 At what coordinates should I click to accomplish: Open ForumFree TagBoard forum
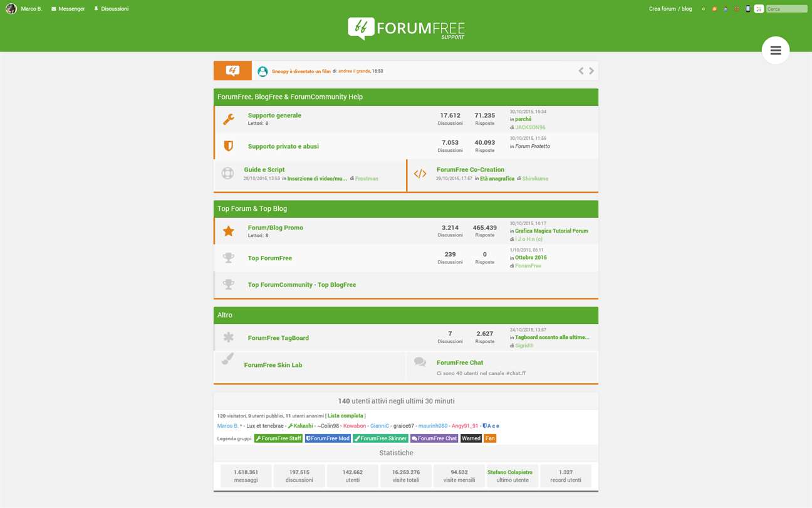pos(278,338)
